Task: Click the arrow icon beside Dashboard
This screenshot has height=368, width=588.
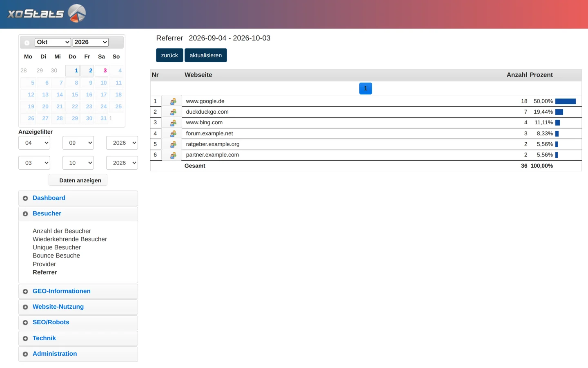Action: pyautogui.click(x=25, y=198)
